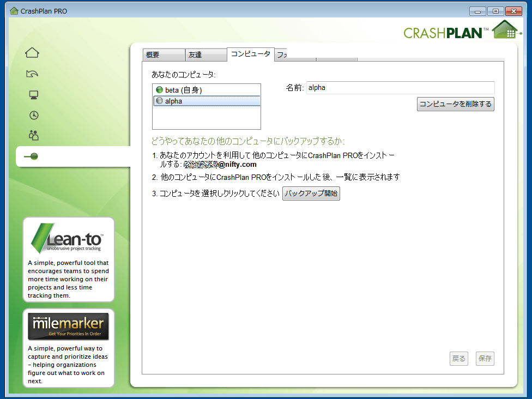The width and height of the screenshot is (532, 399).
Task: Click the 戻る button
Action: pos(459,359)
